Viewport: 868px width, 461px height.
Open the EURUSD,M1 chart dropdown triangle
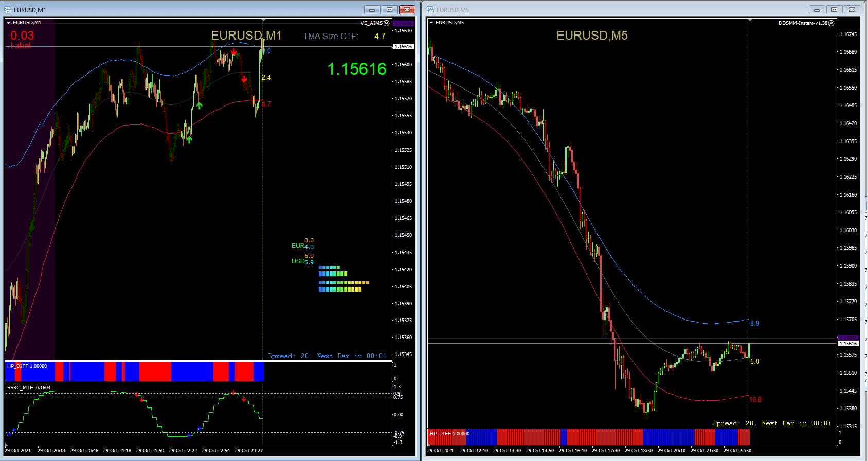coord(8,23)
